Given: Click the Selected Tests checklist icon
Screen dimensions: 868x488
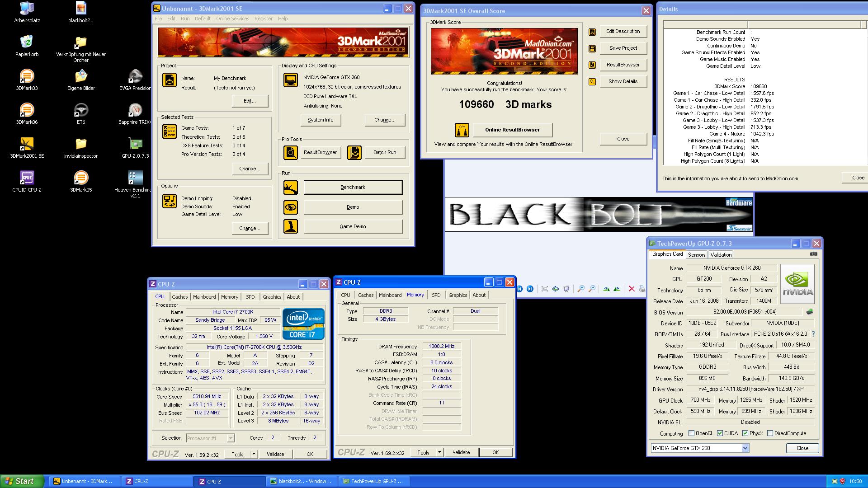Looking at the screenshot, I should (x=170, y=131).
